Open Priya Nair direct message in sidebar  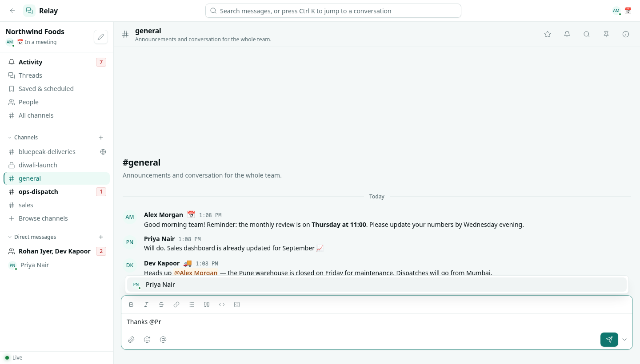[56, 265]
